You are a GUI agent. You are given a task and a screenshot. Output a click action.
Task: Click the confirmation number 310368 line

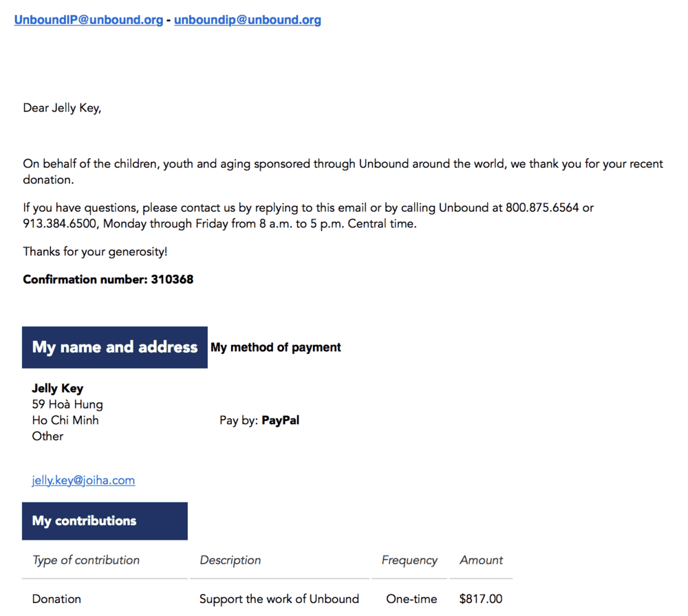point(108,279)
